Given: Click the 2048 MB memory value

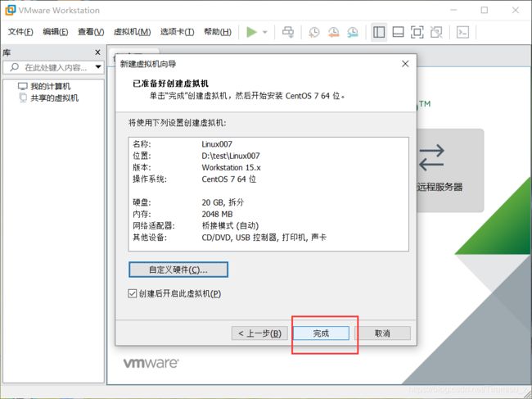Looking at the screenshot, I should click(217, 215).
